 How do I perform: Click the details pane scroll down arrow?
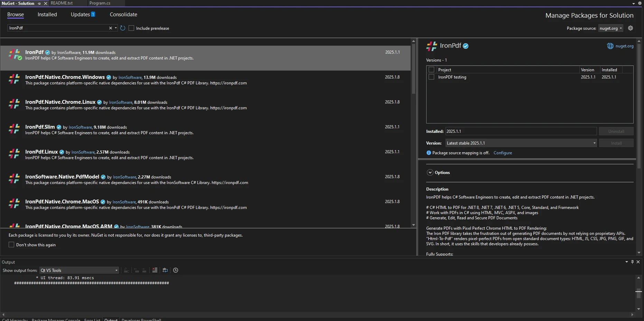point(639,253)
